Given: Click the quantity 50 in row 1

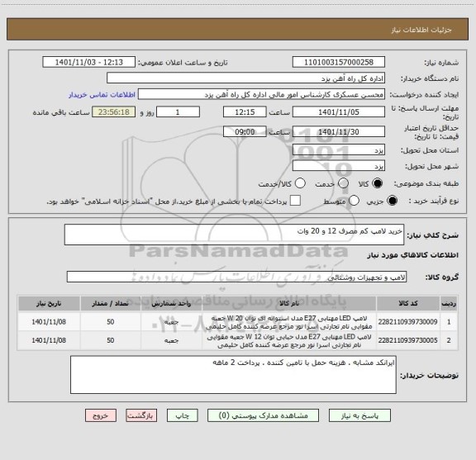Looking at the screenshot, I should 110,321.
